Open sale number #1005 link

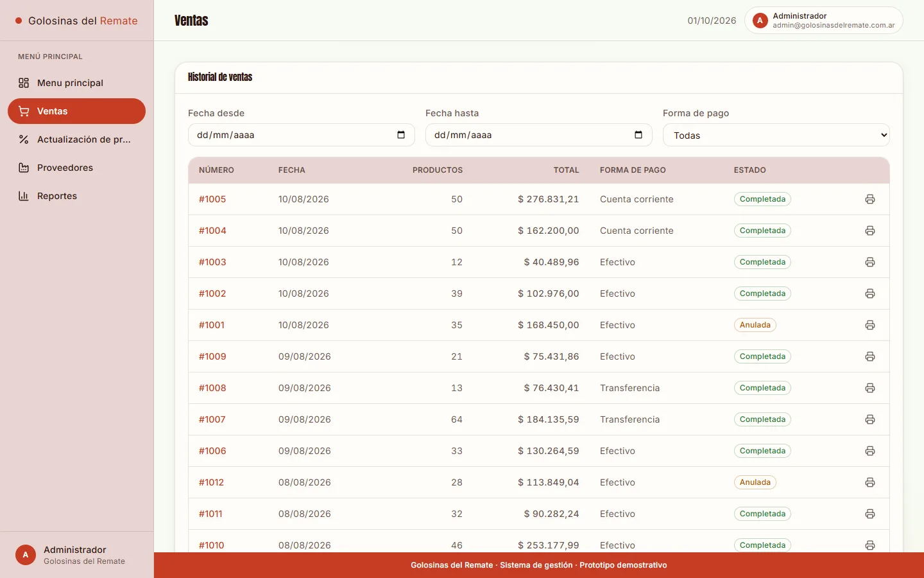pyautogui.click(x=212, y=199)
